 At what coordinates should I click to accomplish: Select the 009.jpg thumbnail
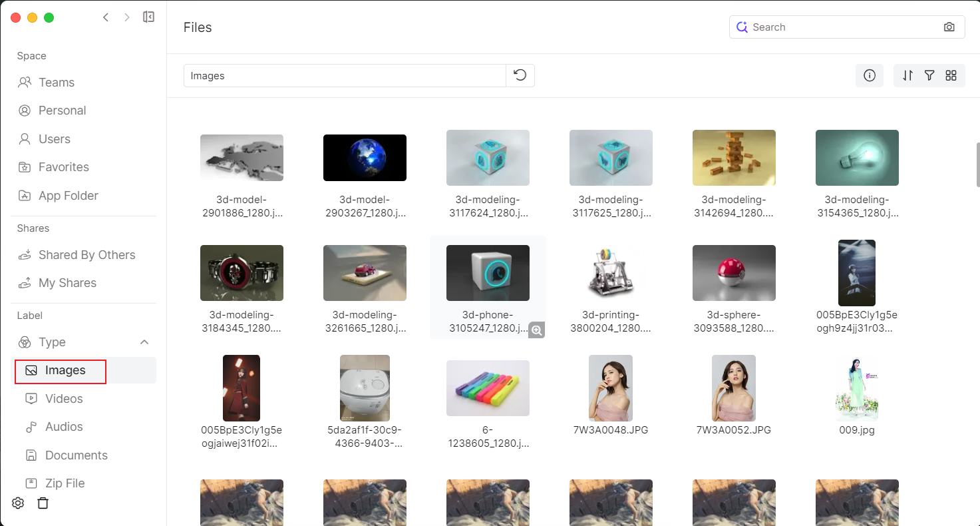point(857,388)
